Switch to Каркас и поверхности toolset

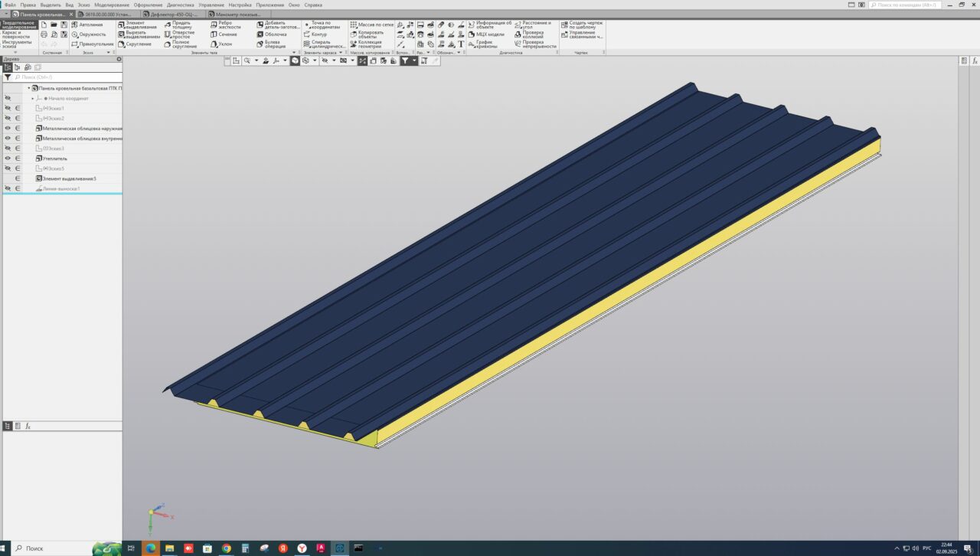tap(17, 34)
